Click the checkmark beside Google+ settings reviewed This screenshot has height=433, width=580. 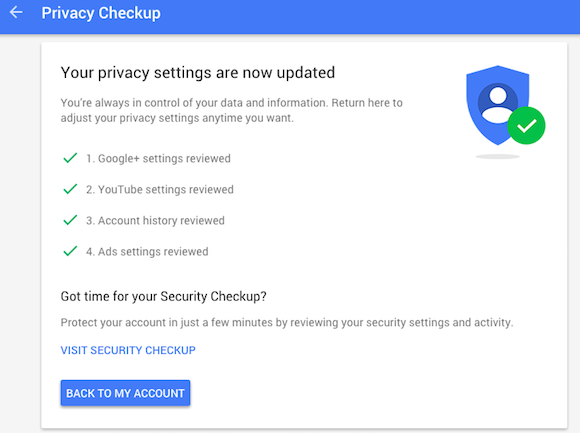coord(70,158)
